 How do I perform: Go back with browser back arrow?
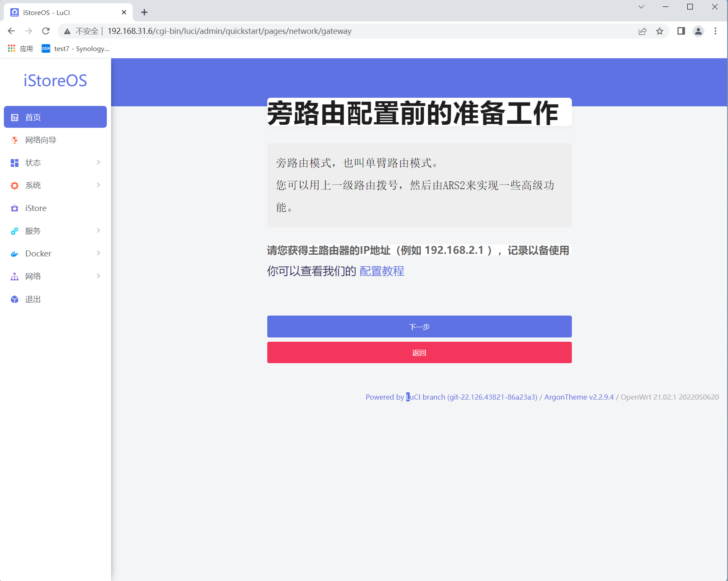tap(12, 31)
